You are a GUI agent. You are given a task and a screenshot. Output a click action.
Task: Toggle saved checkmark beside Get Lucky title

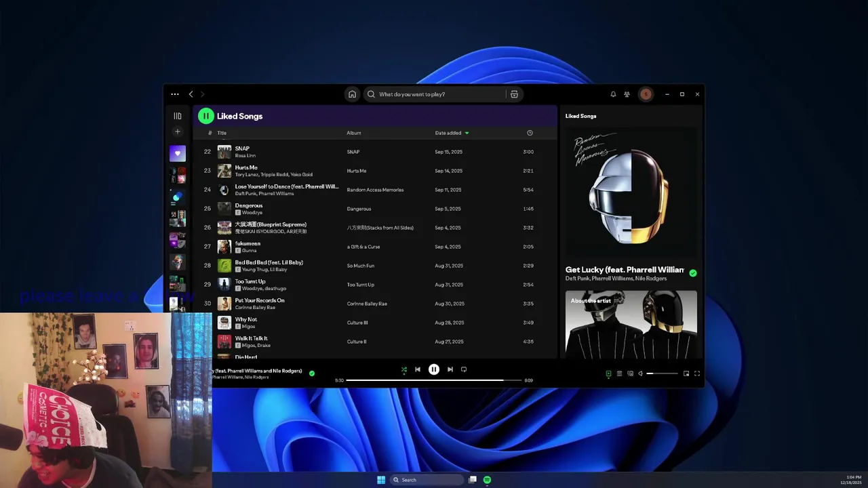[692, 273]
